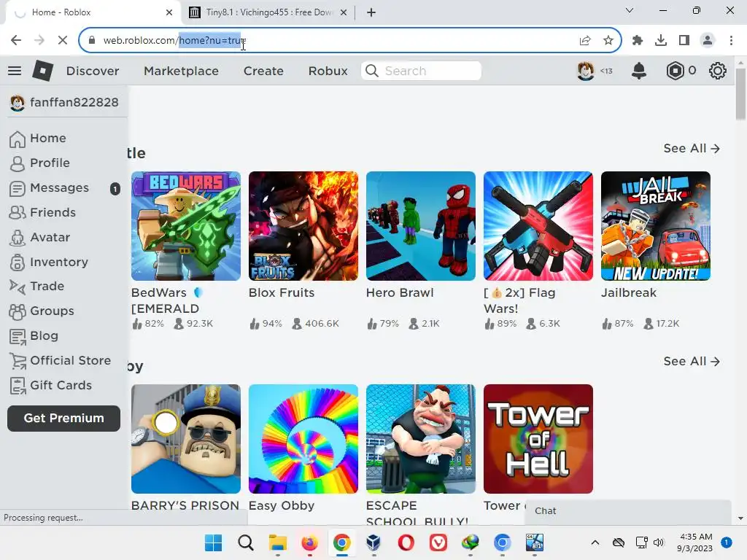
Task: Open Official Store in sidebar
Action: coord(61,360)
